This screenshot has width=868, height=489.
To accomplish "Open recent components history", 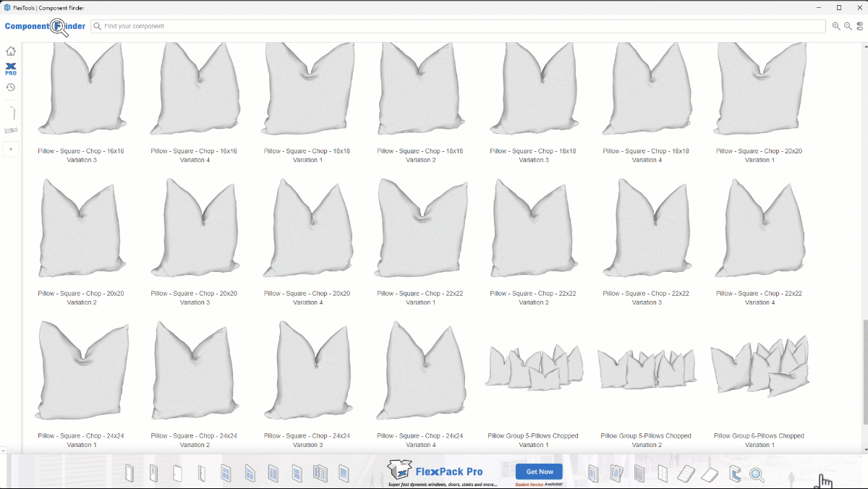I will 11,87.
